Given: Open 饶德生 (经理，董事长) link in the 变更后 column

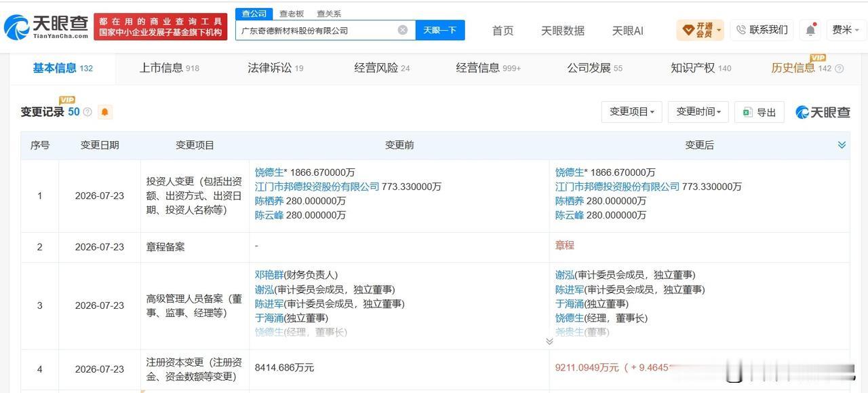Looking at the screenshot, I should 570,318.
